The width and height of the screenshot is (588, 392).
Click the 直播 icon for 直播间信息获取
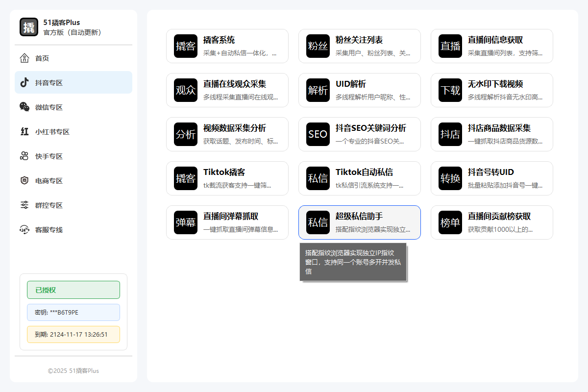click(450, 46)
